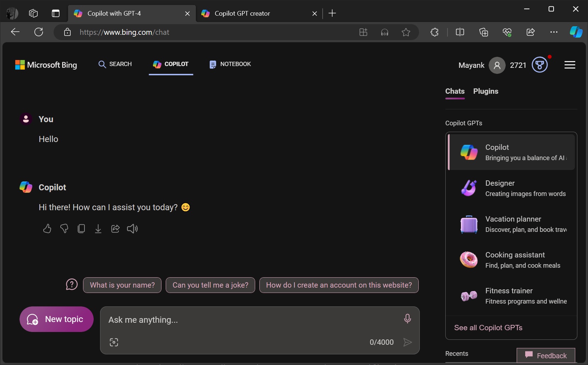Open the Edge Settings and more menu

554,32
